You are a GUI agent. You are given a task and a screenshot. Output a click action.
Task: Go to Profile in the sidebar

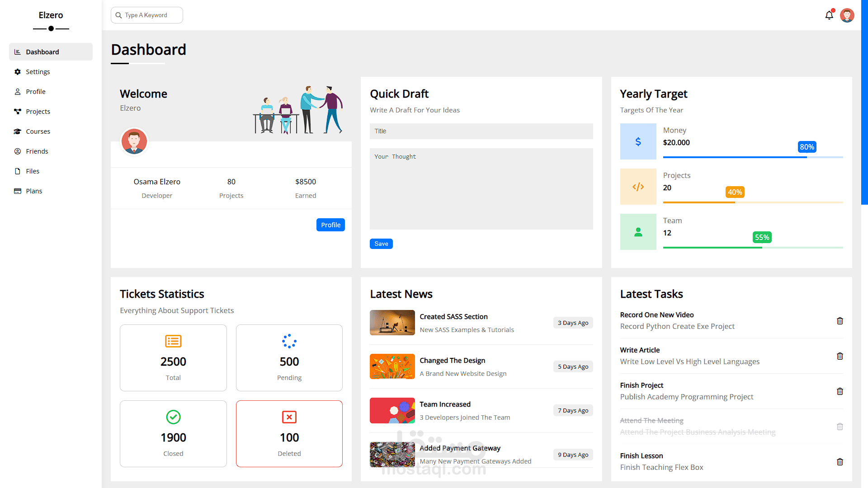pyautogui.click(x=51, y=92)
